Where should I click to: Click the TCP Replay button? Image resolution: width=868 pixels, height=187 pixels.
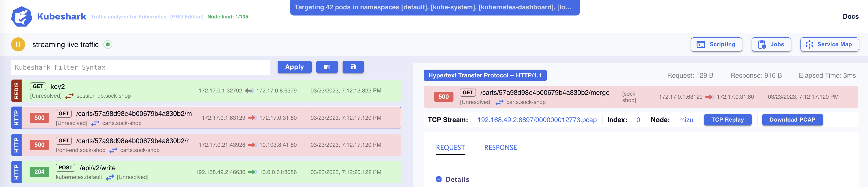[727, 120]
